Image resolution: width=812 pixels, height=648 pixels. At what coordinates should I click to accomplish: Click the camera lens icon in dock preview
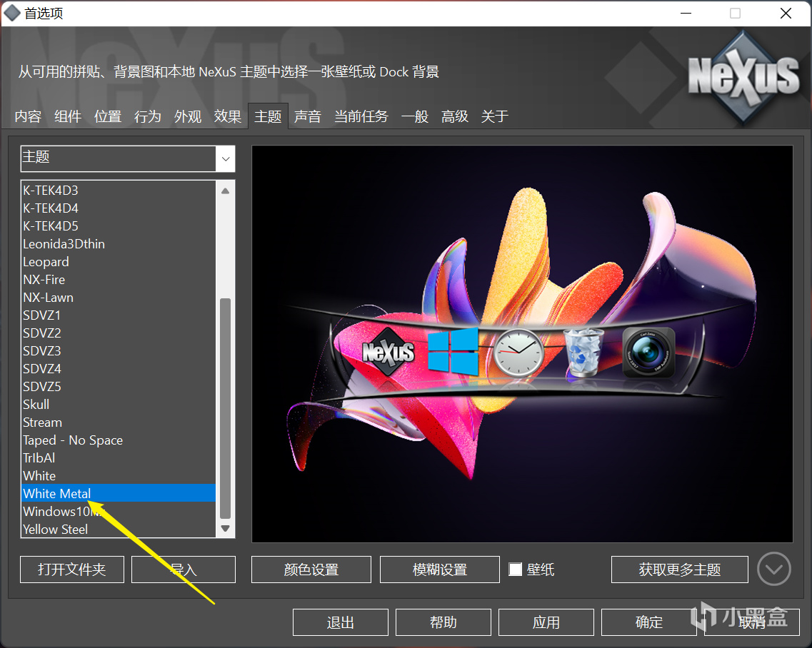click(x=648, y=352)
